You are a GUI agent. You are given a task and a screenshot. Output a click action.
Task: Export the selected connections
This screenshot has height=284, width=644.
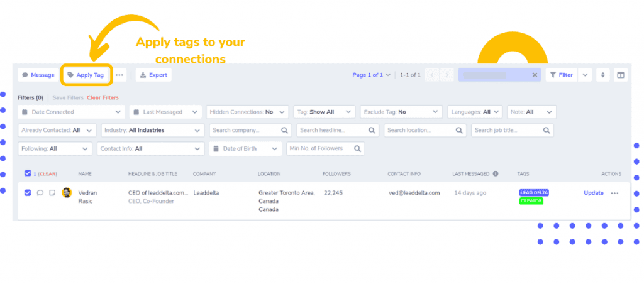point(153,75)
